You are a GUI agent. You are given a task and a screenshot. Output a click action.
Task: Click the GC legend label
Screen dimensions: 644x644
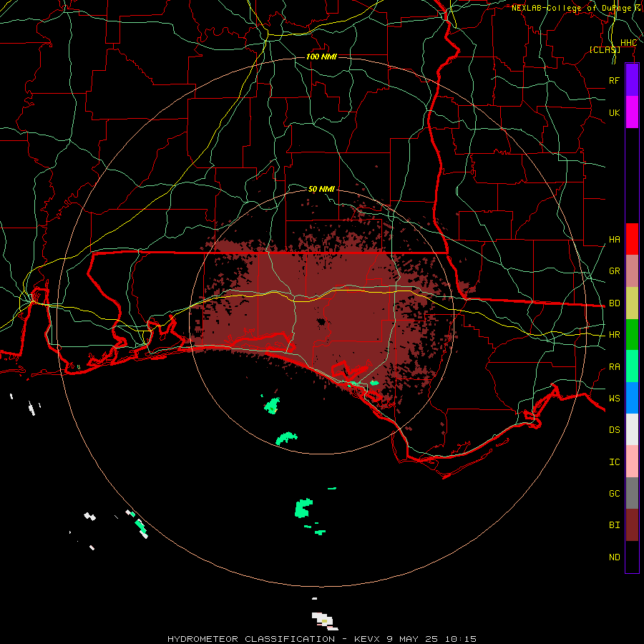point(614,494)
